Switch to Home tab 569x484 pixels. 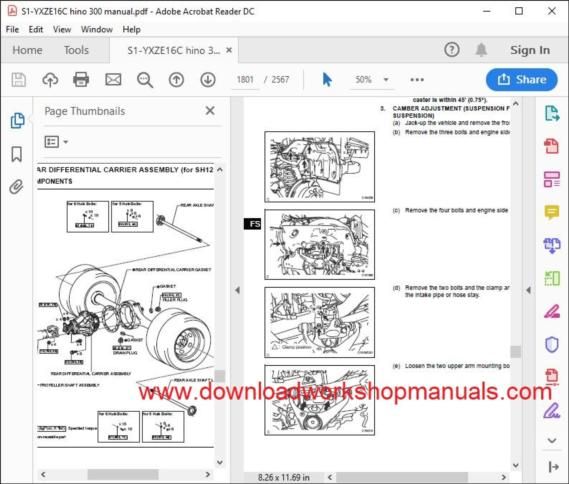[x=27, y=50]
